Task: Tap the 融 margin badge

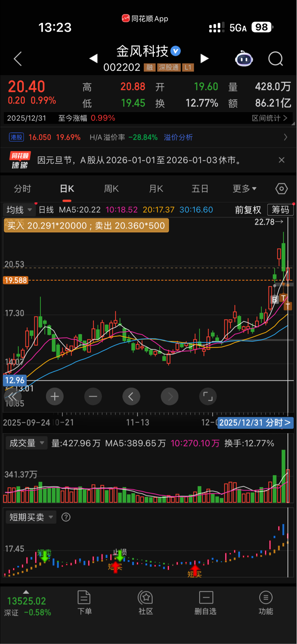Action: (x=149, y=68)
